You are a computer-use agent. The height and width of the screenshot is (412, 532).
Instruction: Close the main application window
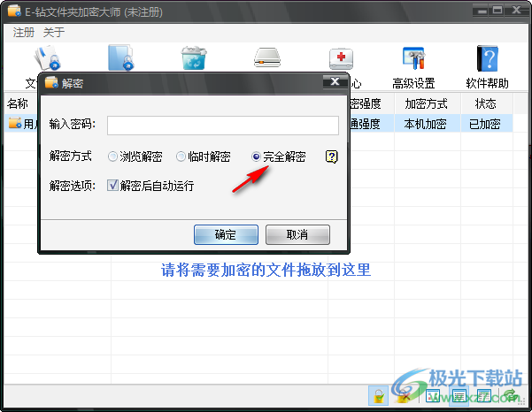pyautogui.click(x=516, y=11)
